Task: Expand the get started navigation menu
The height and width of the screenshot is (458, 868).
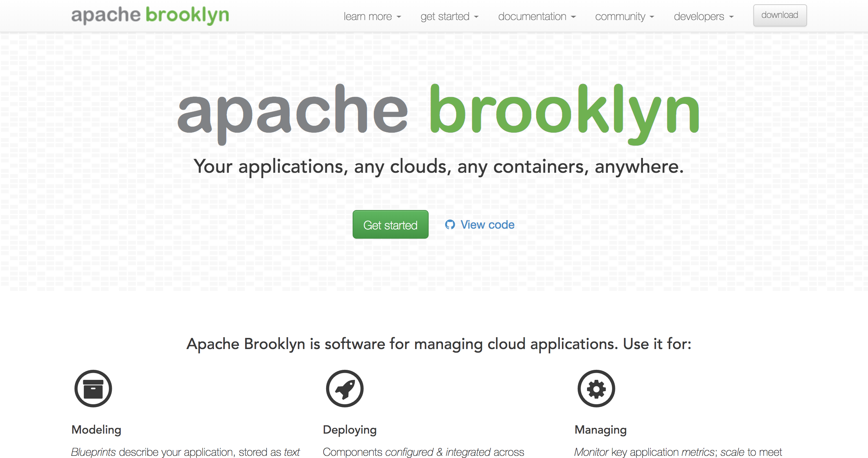Action: (449, 16)
